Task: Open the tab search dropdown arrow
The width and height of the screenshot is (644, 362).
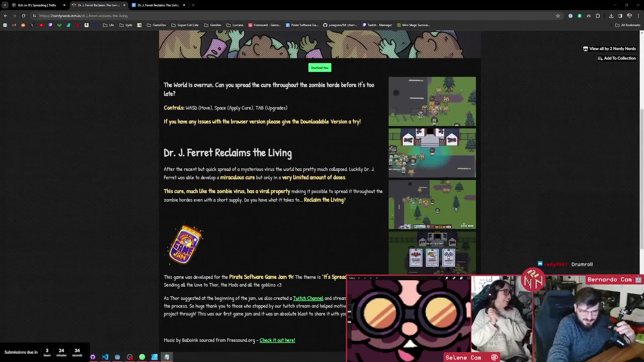Action: [5, 5]
